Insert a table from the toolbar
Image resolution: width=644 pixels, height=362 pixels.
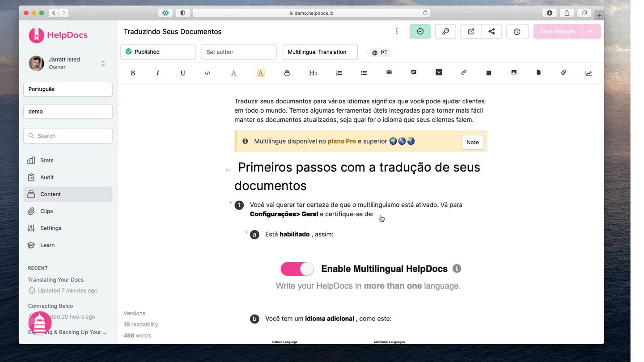(389, 72)
